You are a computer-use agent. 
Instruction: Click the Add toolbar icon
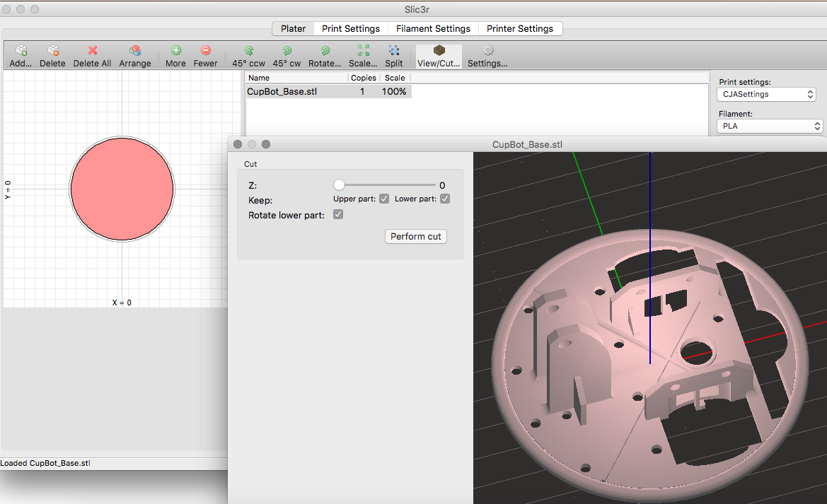tap(21, 51)
